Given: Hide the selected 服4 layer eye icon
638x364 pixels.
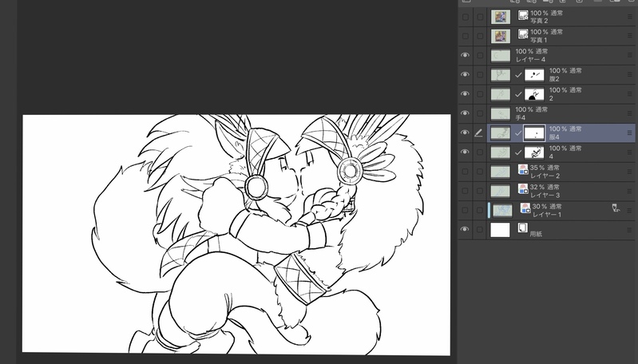Looking at the screenshot, I should [465, 133].
